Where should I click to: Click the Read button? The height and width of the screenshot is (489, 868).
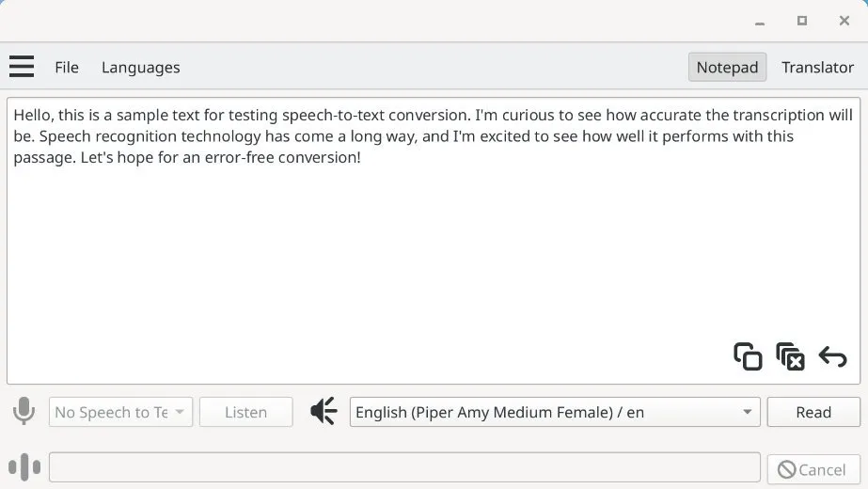click(813, 412)
